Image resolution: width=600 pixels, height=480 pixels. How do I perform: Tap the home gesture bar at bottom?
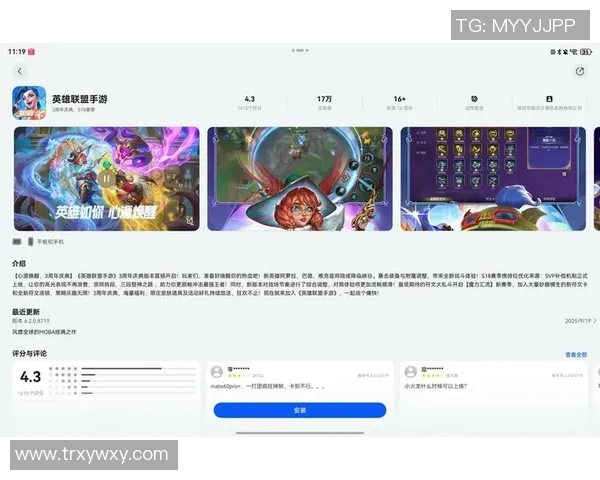[300, 433]
